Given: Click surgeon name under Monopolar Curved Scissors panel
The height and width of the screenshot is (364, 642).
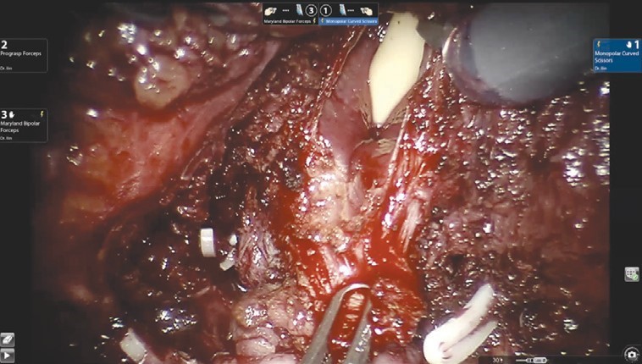Looking at the screenshot, I should (x=600, y=69).
